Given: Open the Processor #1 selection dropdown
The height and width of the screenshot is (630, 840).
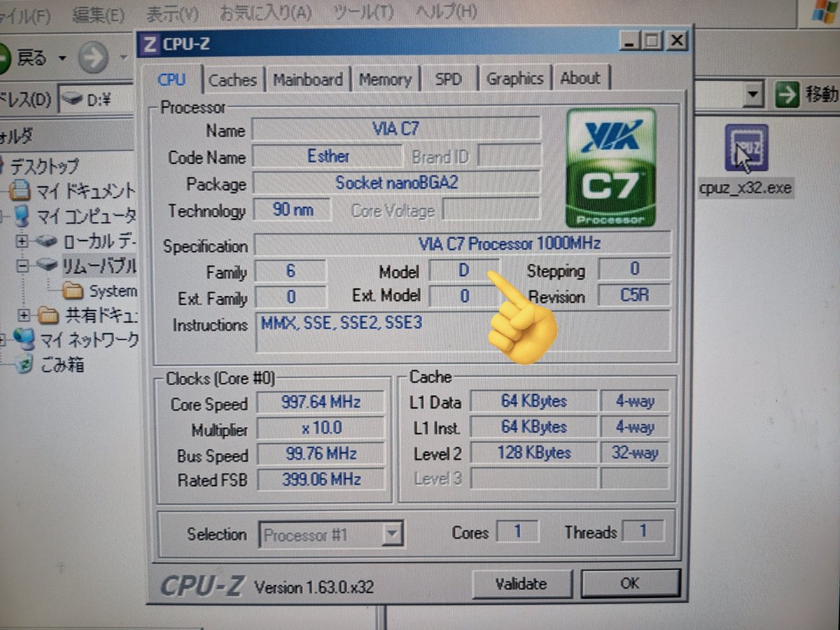Looking at the screenshot, I should (x=393, y=535).
